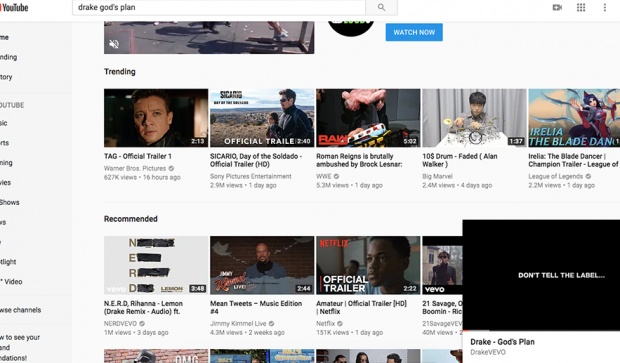
Task: Open the WWE channel link
Action: coord(323,176)
